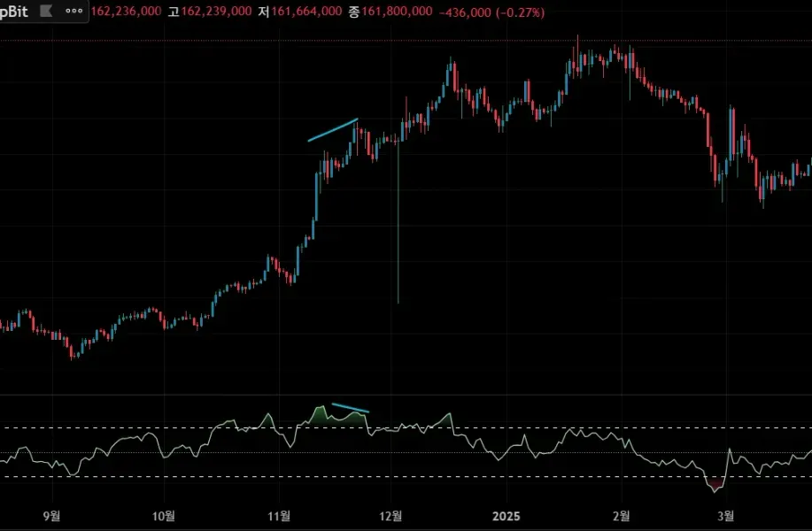Click the change value -436,000 (-0.27%)
Image resolution: width=812 pixels, height=531 pixels.
pyautogui.click(x=492, y=12)
